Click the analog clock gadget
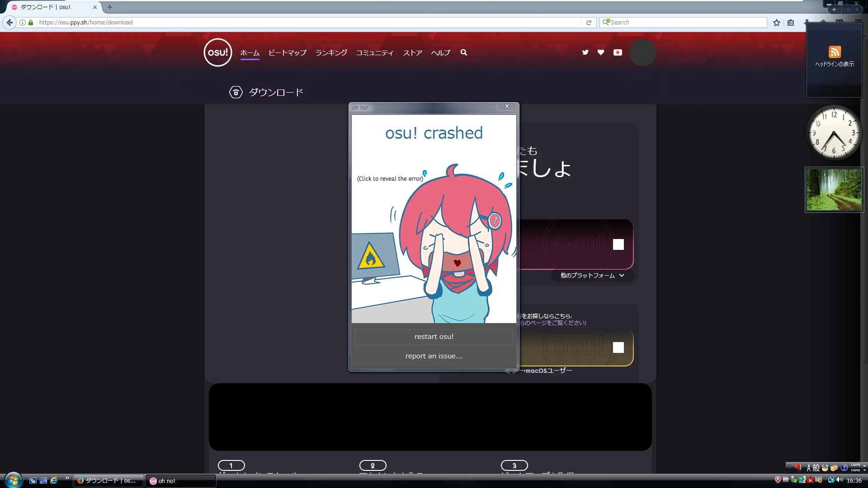The image size is (868, 488). tap(834, 132)
